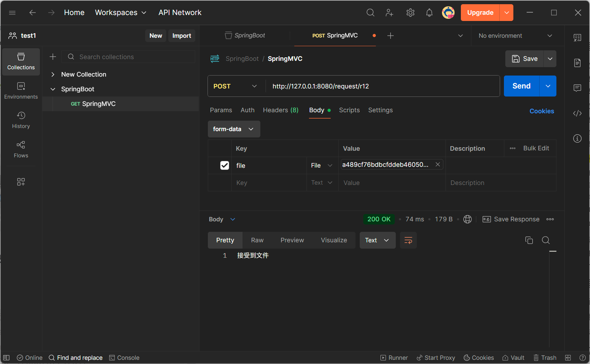Open the Save options arrow

click(550, 59)
